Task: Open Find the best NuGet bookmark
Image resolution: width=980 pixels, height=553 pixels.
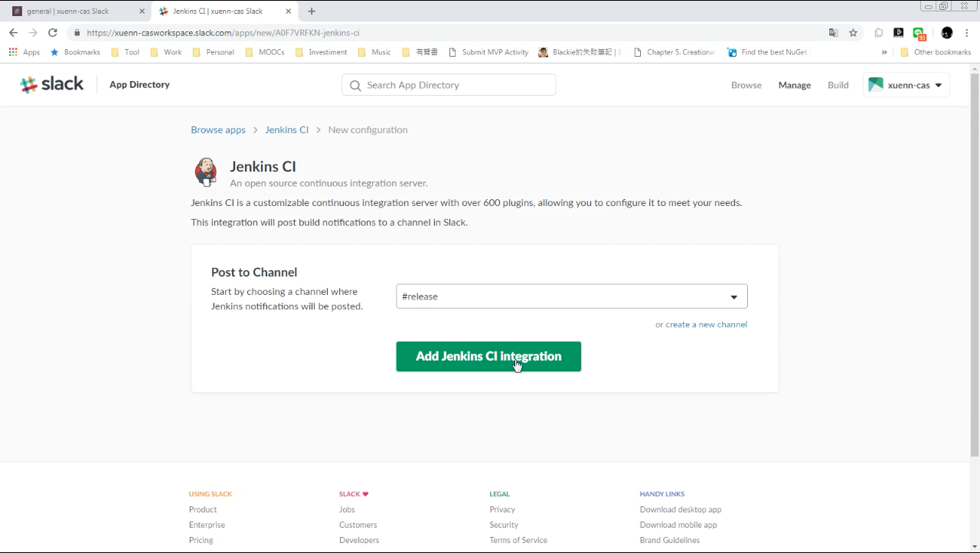Action: 767,52
